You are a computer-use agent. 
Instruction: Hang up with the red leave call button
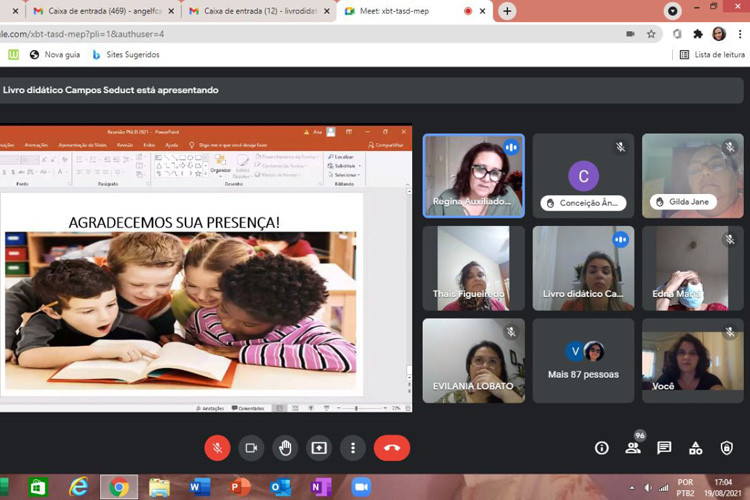point(392,448)
